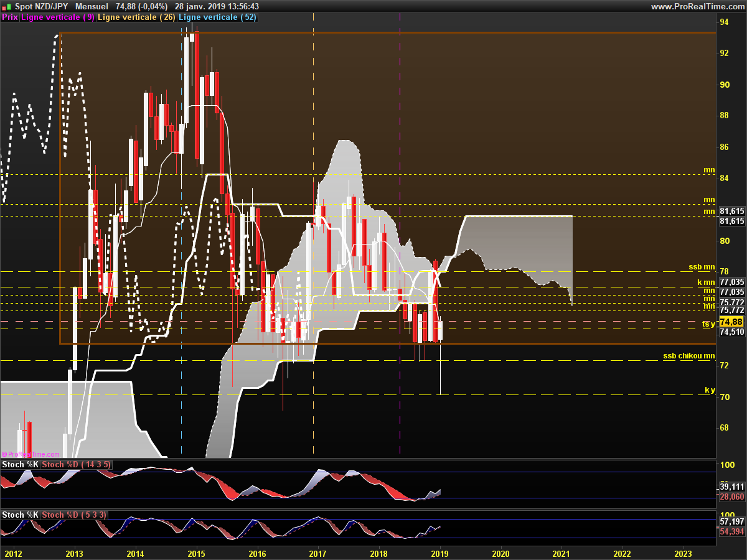Click the 2012 label on time axis
Screen dimensions: 747x560
(x=14, y=553)
